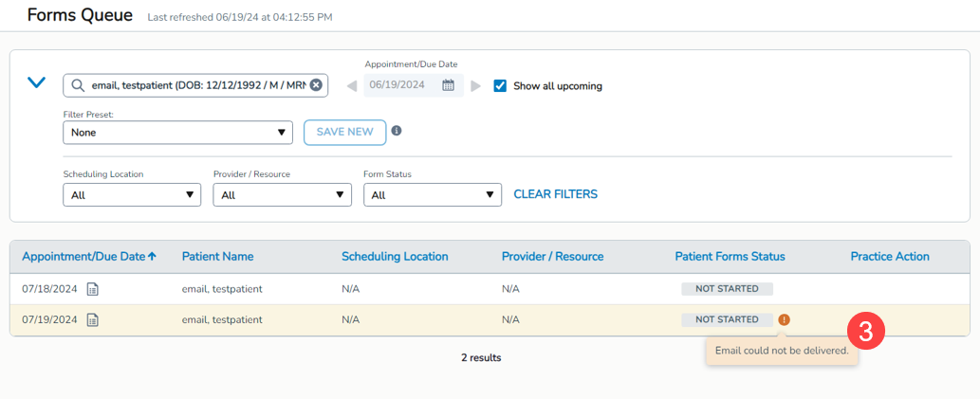Go to next date with right arrow

(x=476, y=86)
